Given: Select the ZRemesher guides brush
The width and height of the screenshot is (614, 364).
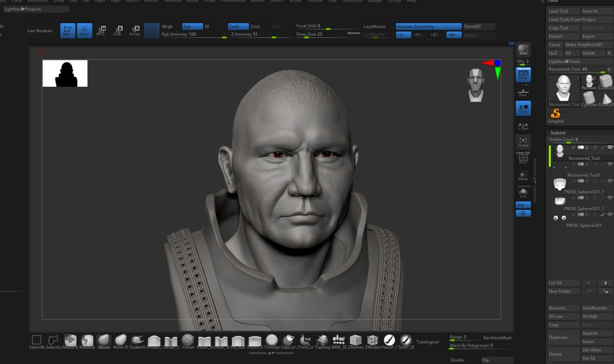Looking at the screenshot, I should (356, 341).
